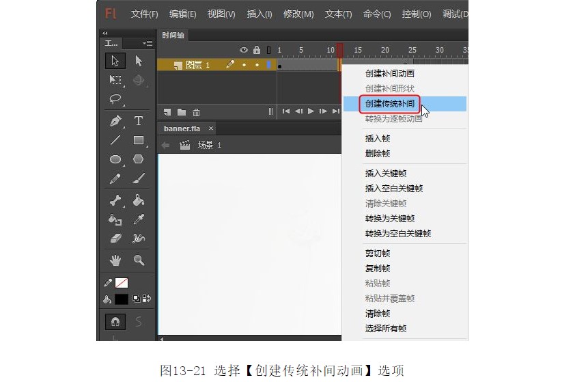The width and height of the screenshot is (588, 382).
Task: Select the Lasso tool
Action: (x=115, y=99)
